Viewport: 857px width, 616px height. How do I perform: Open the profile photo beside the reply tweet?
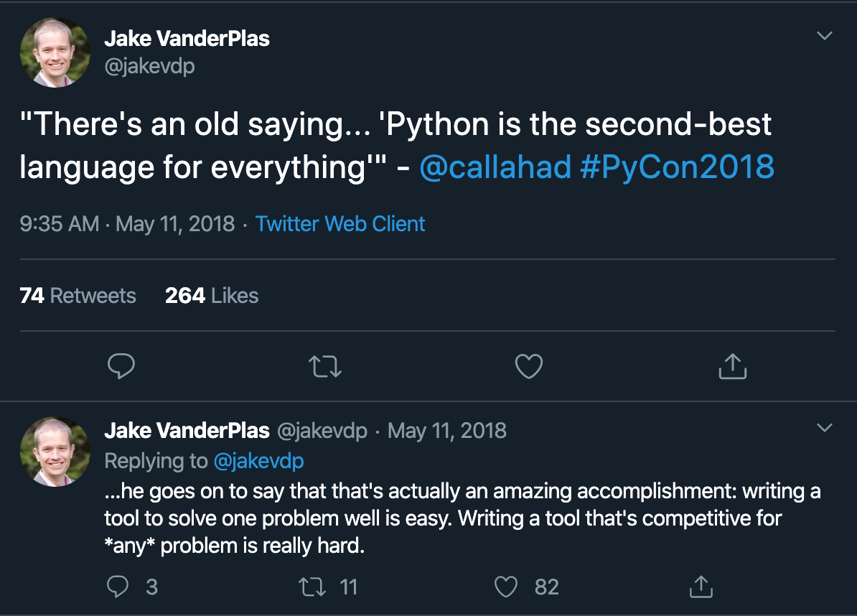(55, 451)
